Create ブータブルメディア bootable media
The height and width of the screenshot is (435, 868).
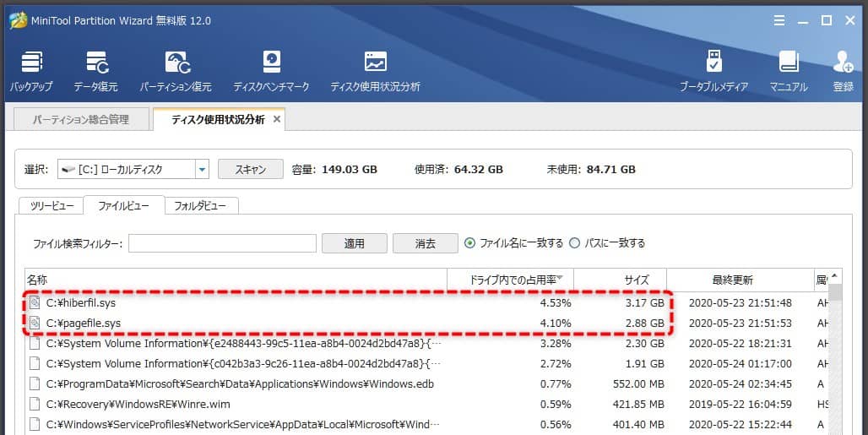point(714,72)
